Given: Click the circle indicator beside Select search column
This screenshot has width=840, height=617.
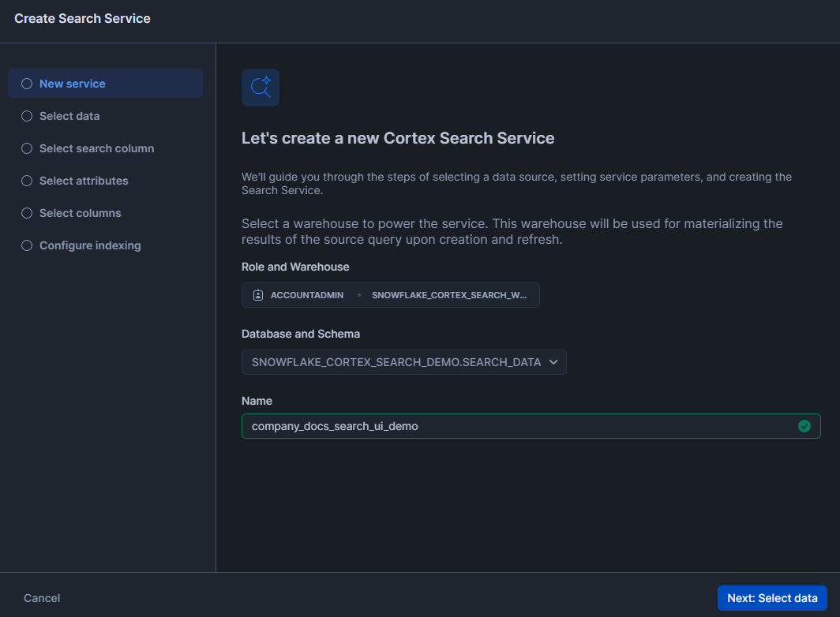Looking at the screenshot, I should 27,148.
